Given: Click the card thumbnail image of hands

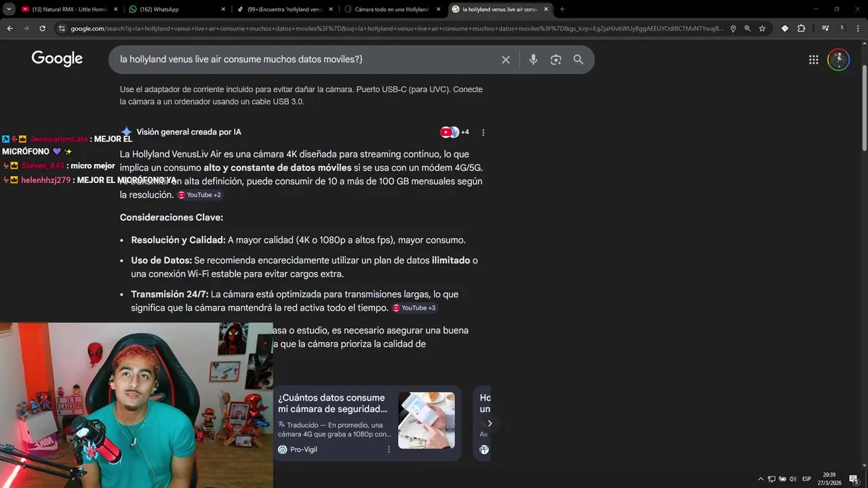Looking at the screenshot, I should point(427,420).
